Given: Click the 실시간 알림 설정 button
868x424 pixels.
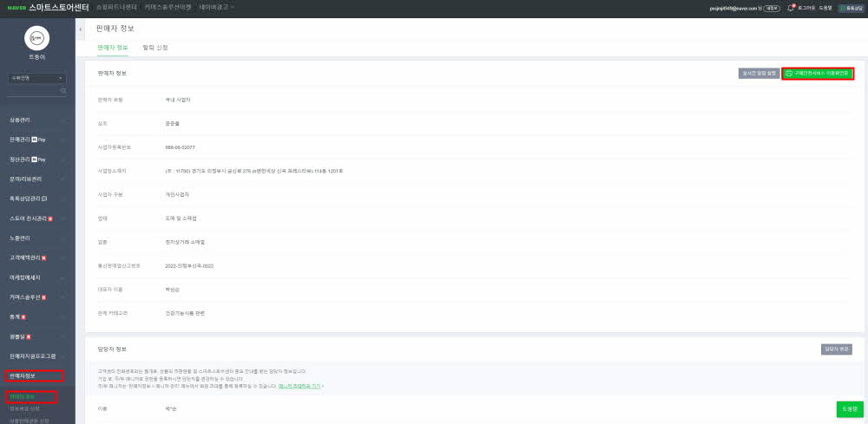Looking at the screenshot, I should point(758,74).
